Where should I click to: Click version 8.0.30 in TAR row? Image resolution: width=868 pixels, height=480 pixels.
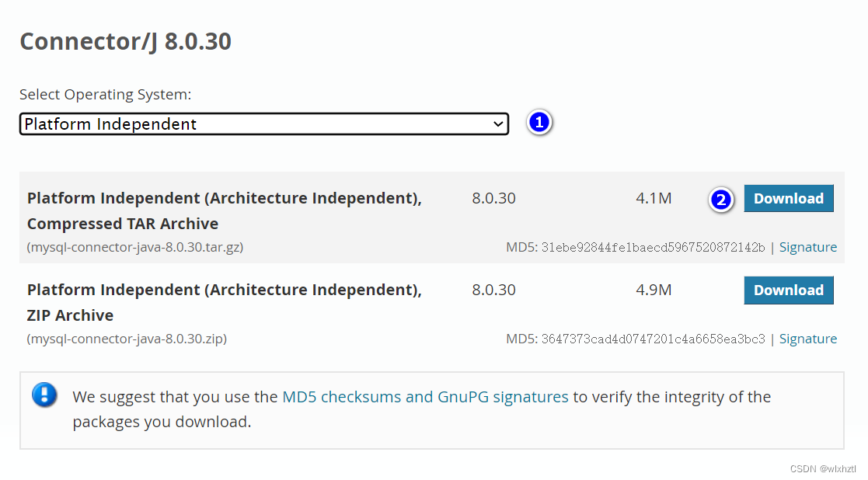[493, 199]
